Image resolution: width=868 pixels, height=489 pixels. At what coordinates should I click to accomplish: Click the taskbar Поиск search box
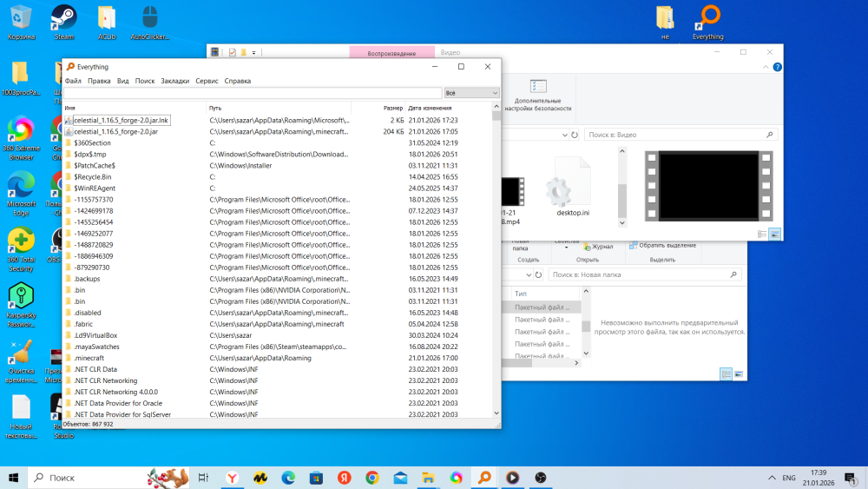point(108,478)
